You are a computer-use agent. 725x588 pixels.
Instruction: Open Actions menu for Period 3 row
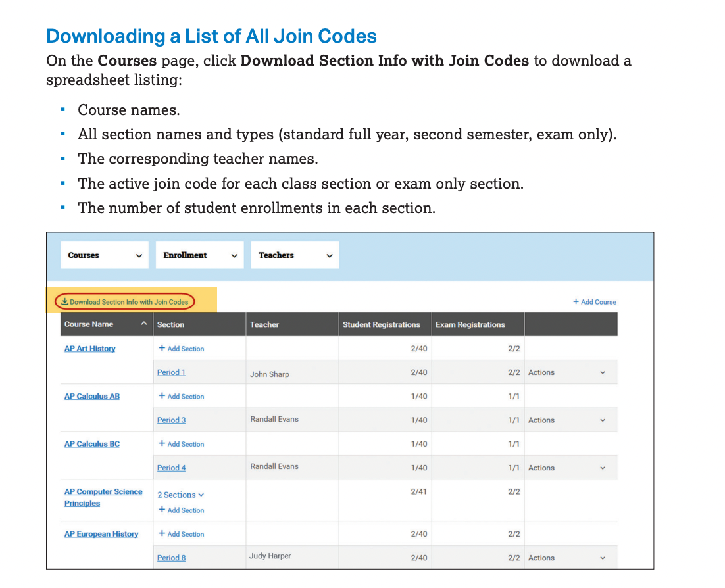566,420
